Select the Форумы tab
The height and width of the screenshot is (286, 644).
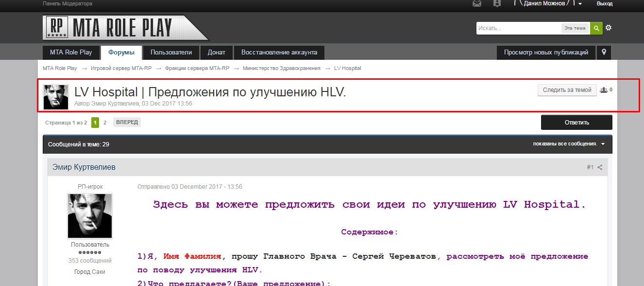pos(121,53)
